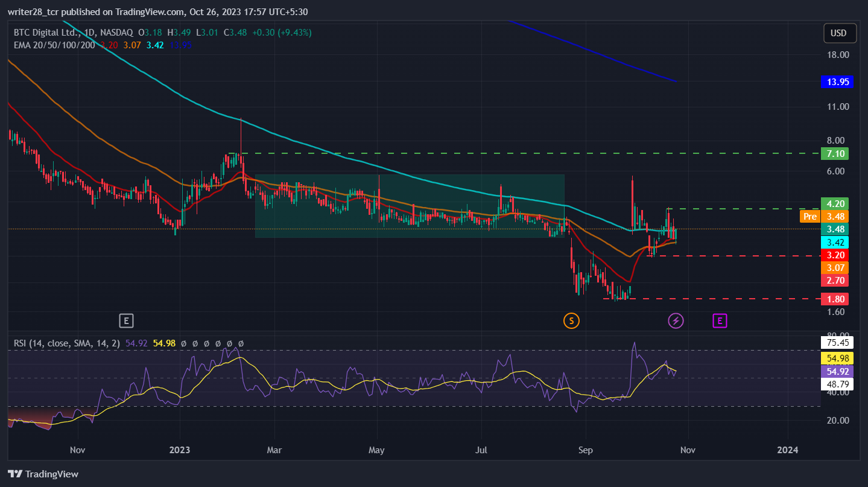Click the Jul label on time axis
868x487 pixels.
pos(482,450)
